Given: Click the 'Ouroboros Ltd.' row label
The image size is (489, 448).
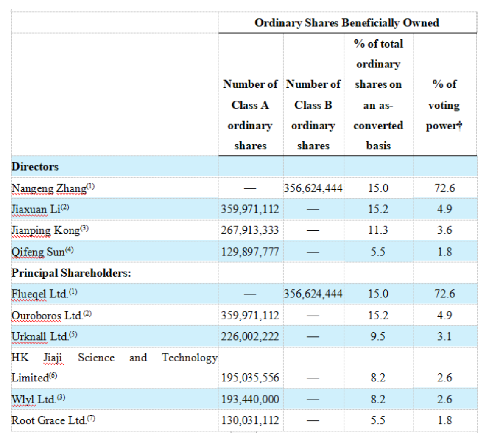Looking at the screenshot, I should pyautogui.click(x=47, y=316).
